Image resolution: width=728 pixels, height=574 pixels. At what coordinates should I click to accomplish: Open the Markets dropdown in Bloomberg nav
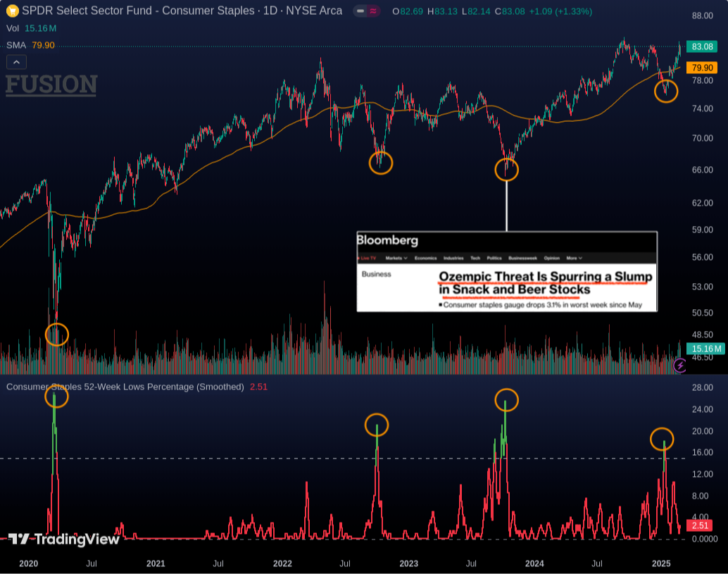[x=396, y=258]
